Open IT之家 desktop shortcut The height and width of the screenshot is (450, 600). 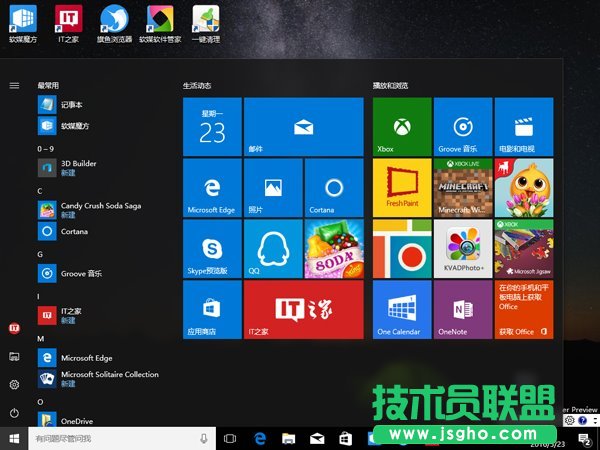[x=68, y=24]
